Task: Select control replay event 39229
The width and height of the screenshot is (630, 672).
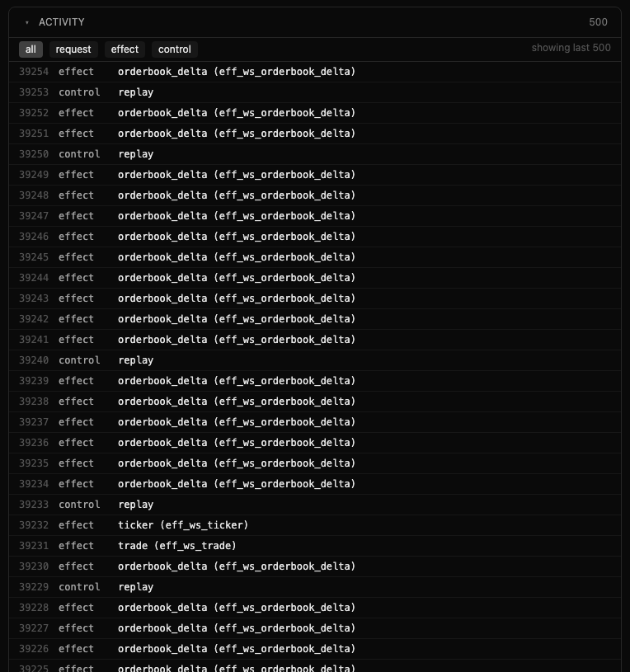Action: (x=315, y=587)
